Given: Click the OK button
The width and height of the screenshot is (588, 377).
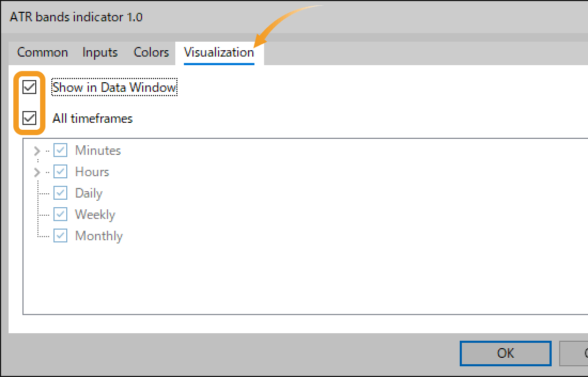Looking at the screenshot, I should point(505,353).
